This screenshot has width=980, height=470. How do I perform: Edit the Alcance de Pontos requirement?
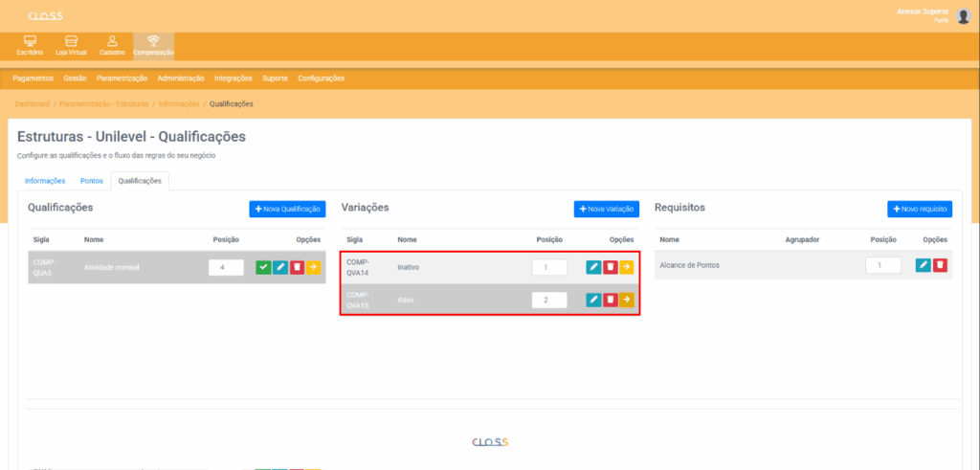tap(924, 265)
